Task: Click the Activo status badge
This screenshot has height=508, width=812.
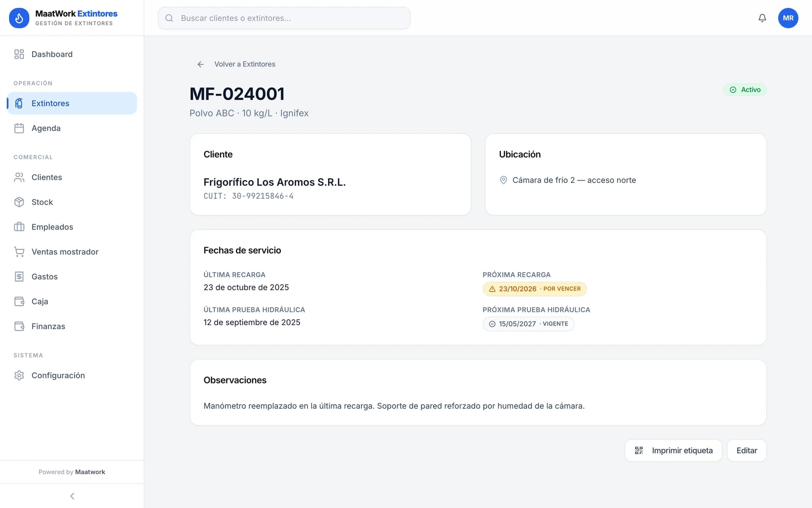Action: click(x=745, y=90)
